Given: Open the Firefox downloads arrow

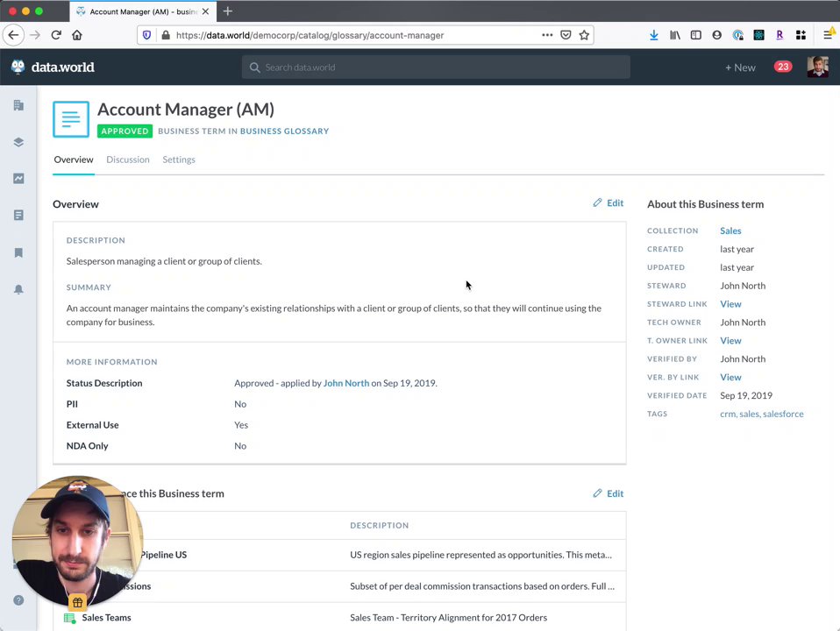Looking at the screenshot, I should point(653,35).
